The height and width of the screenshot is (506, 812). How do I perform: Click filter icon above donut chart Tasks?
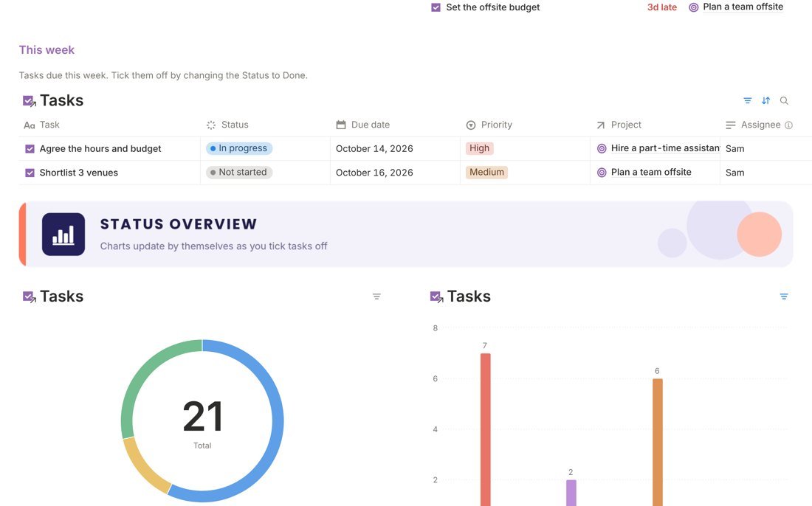pos(376,297)
